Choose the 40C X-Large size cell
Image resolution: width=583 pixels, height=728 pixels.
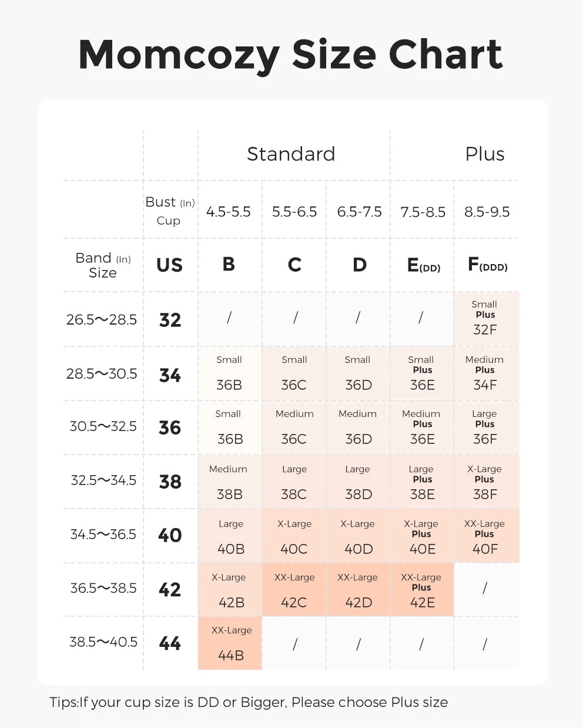pyautogui.click(x=294, y=536)
